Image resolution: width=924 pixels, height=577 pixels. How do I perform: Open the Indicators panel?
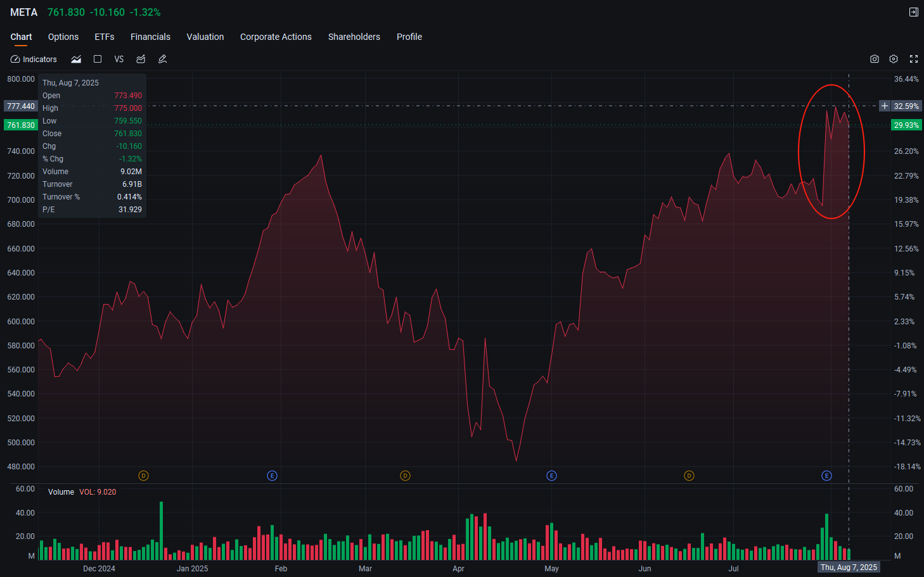click(x=34, y=59)
